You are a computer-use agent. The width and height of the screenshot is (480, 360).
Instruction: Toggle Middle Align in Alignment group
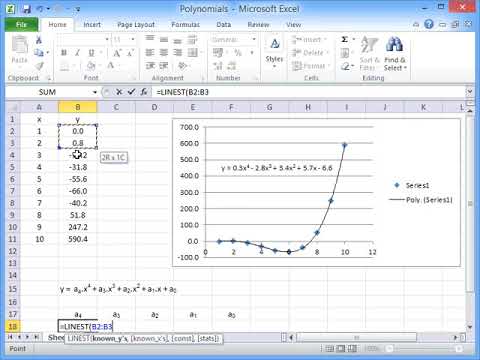click(x=163, y=40)
